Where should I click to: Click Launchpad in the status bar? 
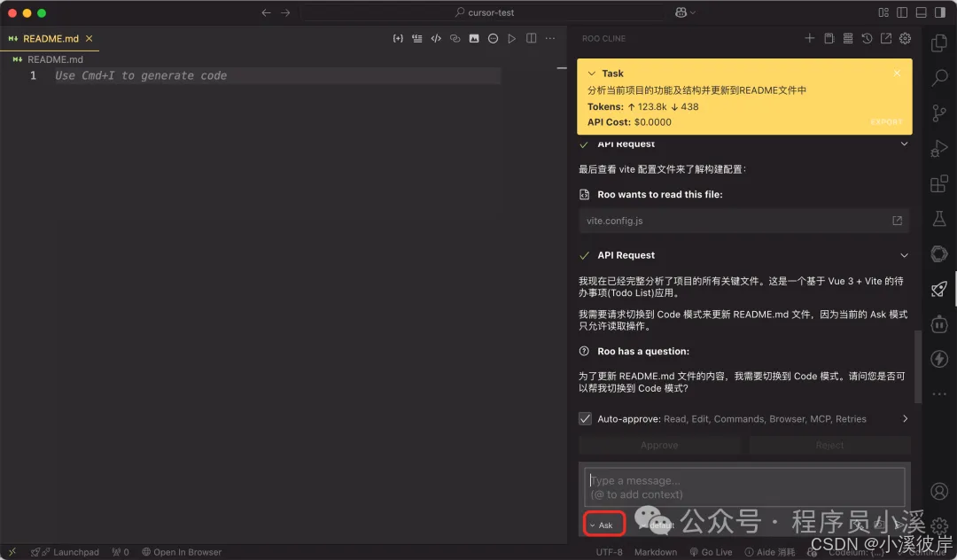[65, 552]
